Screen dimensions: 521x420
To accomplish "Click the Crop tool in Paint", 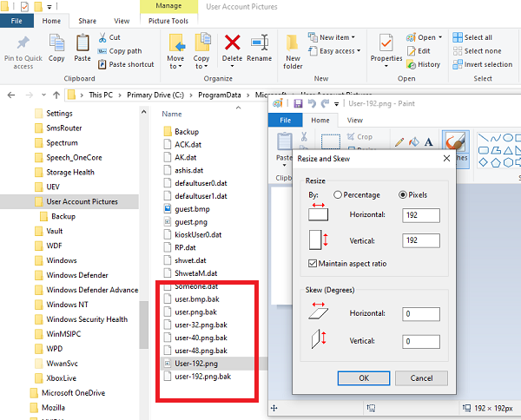I will 359,137.
